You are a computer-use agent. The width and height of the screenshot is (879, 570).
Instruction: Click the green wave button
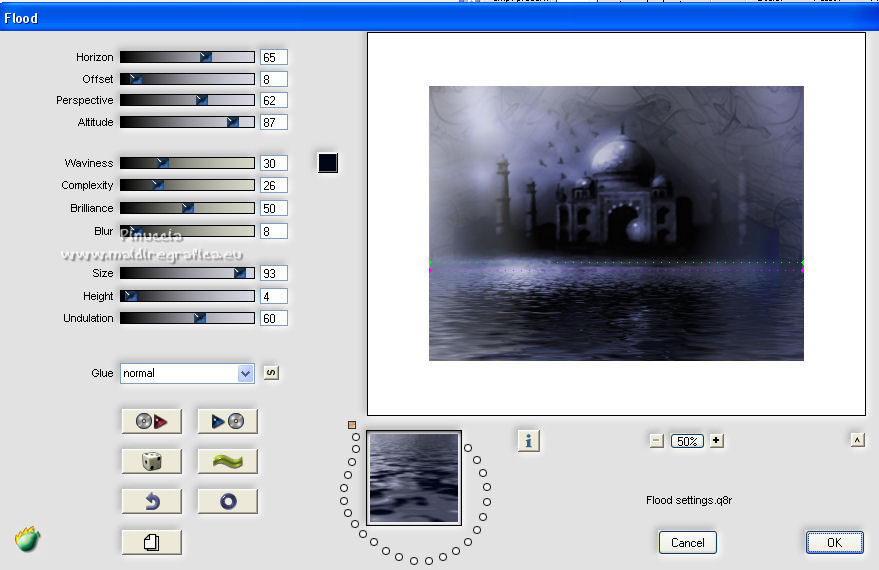228,461
